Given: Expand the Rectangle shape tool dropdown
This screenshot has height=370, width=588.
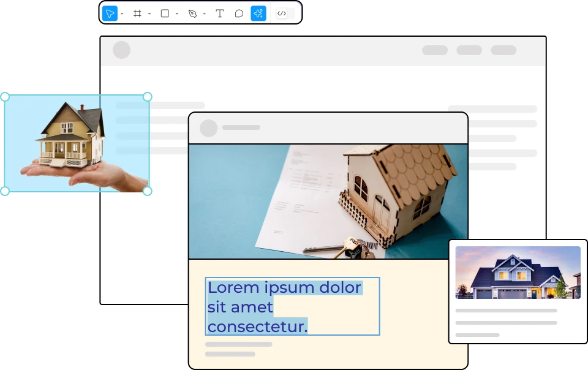Looking at the screenshot, I should coord(177,13).
